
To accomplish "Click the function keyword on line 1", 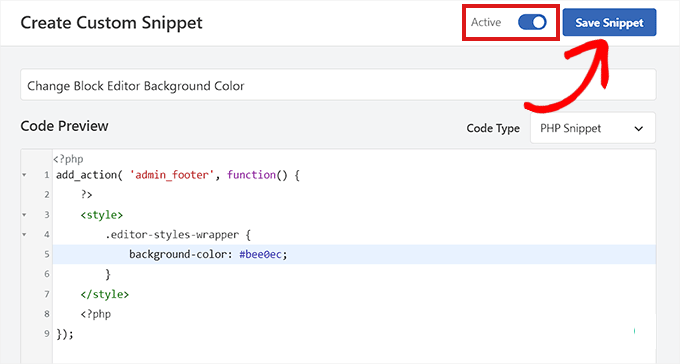I will pos(252,175).
